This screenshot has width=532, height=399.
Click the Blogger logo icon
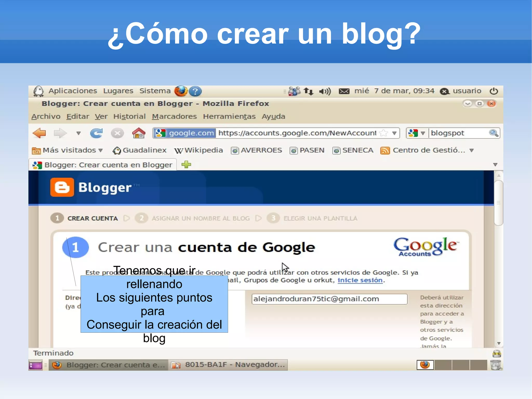click(62, 187)
